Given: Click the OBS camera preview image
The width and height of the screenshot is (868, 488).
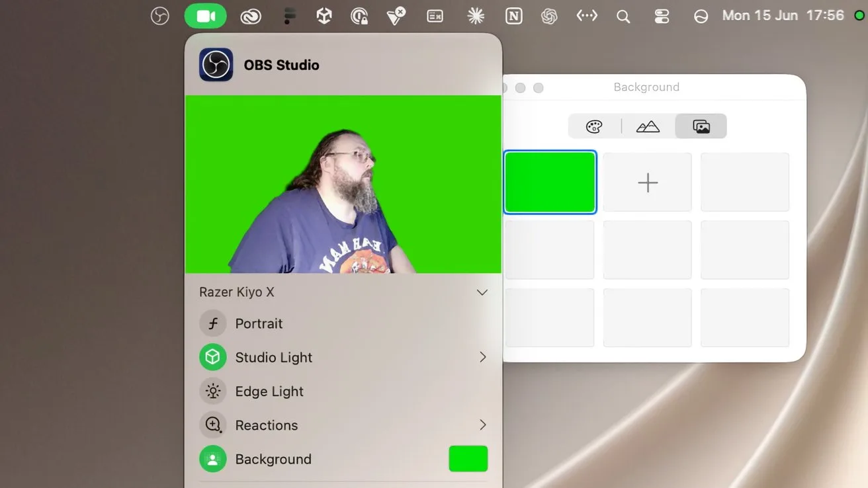Looking at the screenshot, I should [343, 184].
